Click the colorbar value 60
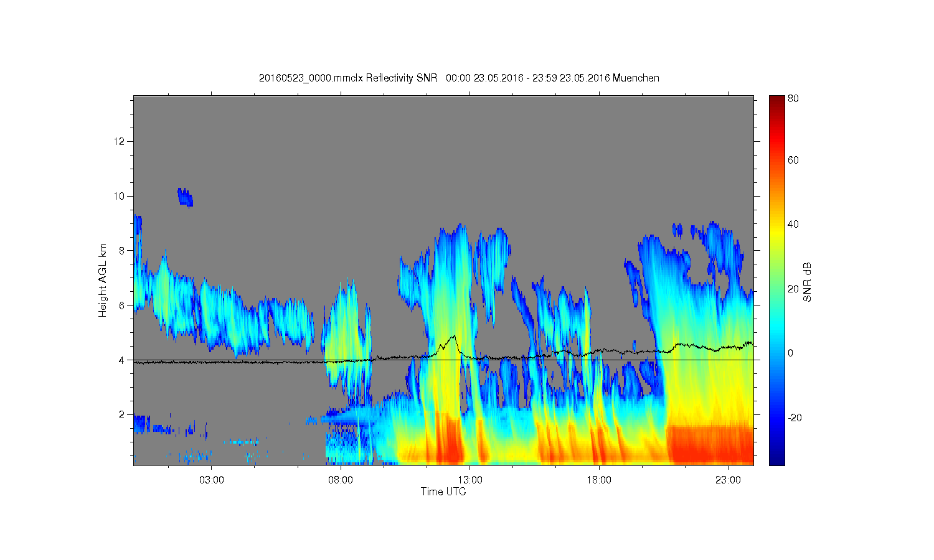 [793, 160]
